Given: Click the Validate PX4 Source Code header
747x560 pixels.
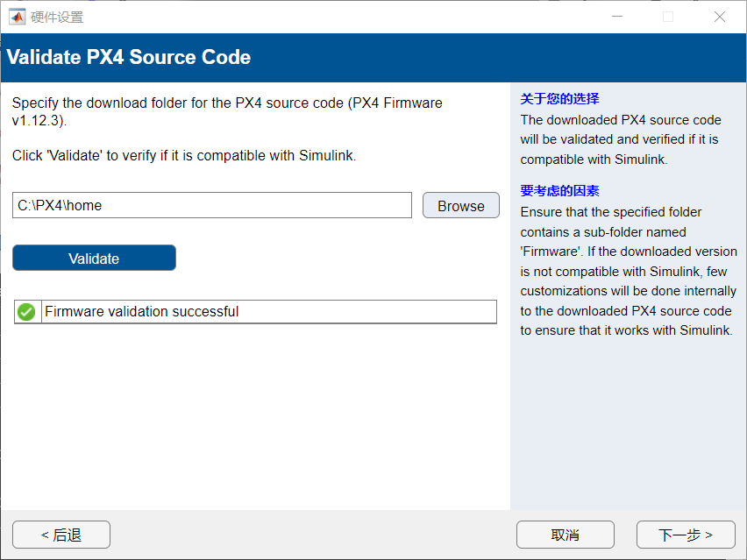Looking at the screenshot, I should click(x=129, y=58).
